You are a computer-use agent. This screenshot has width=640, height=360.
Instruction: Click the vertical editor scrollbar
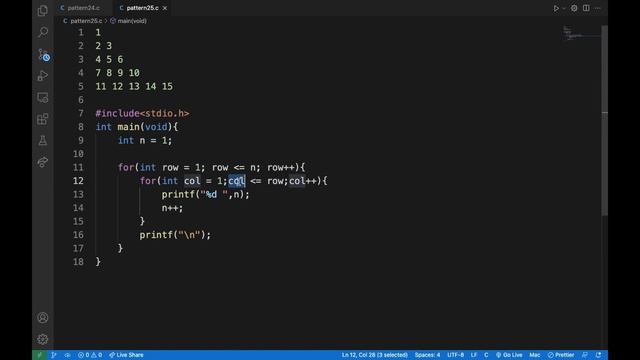pos(604,120)
